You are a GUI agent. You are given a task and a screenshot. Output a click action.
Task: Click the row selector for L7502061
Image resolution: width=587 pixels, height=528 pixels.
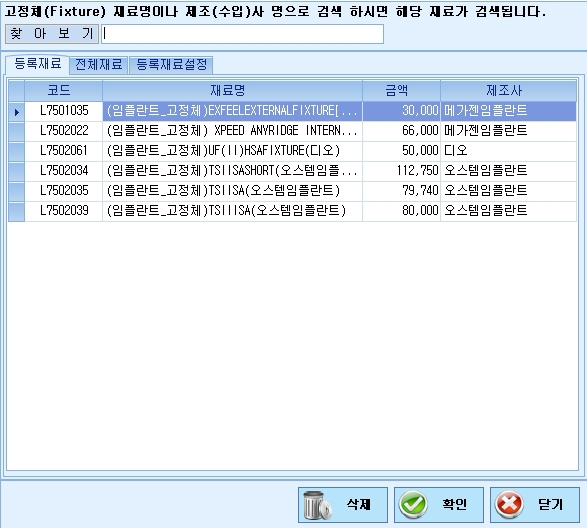pos(16,151)
